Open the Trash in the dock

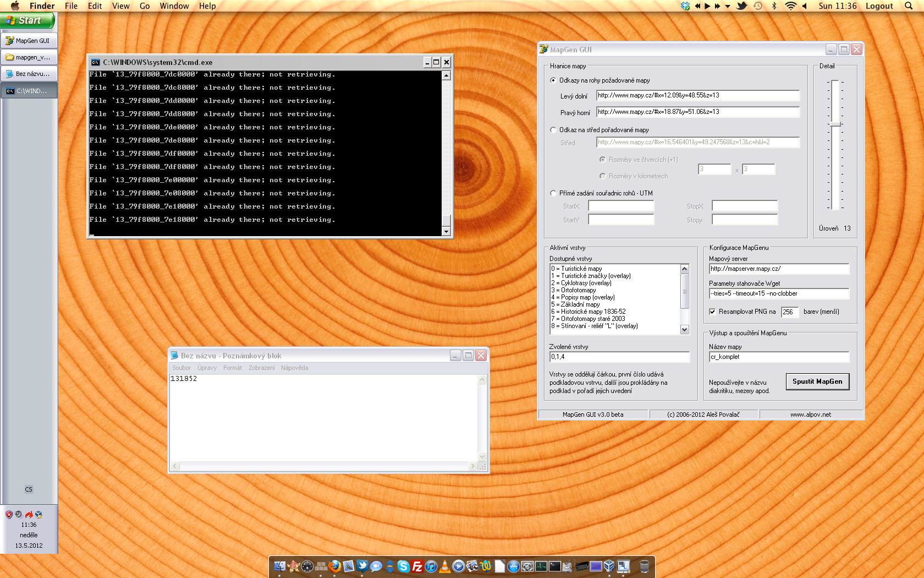(x=644, y=566)
